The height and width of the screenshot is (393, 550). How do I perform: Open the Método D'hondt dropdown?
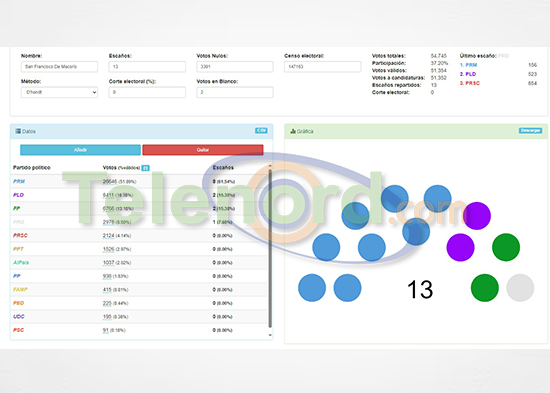tap(59, 92)
